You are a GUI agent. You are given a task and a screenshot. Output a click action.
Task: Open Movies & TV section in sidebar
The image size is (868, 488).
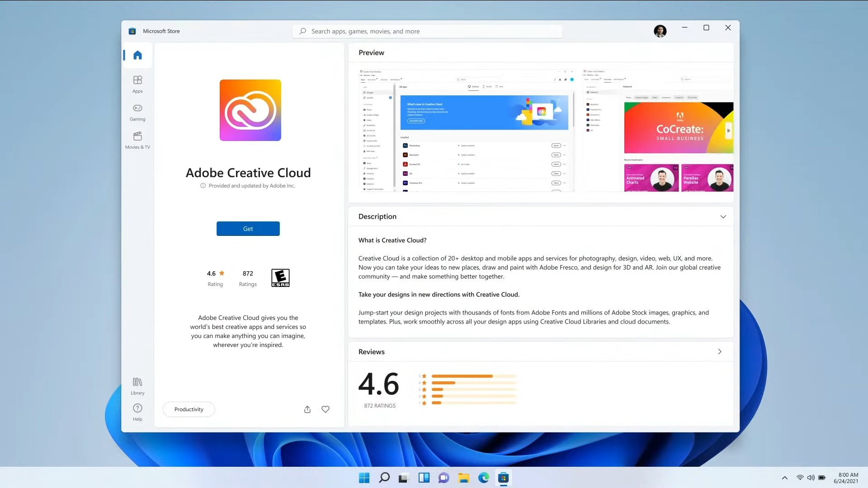pyautogui.click(x=137, y=140)
